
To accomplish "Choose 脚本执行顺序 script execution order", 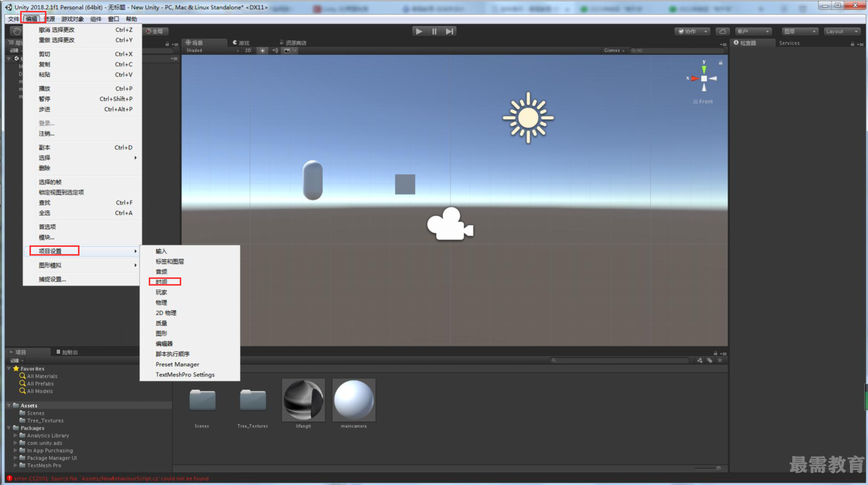I will point(190,354).
